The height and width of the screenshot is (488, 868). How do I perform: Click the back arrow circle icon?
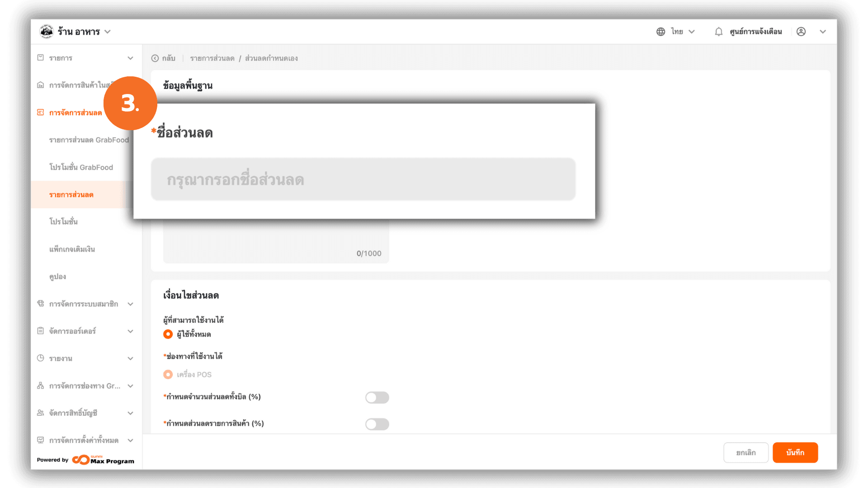[155, 58]
